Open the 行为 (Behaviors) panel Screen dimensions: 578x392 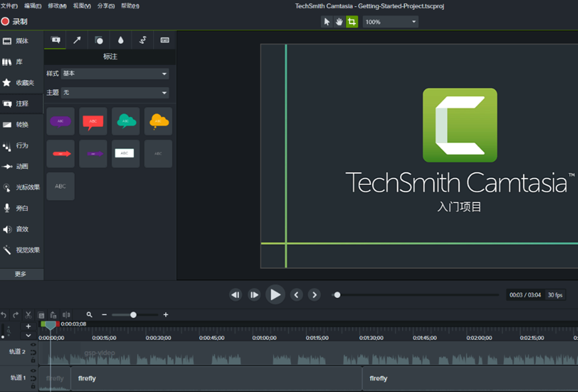point(21,146)
